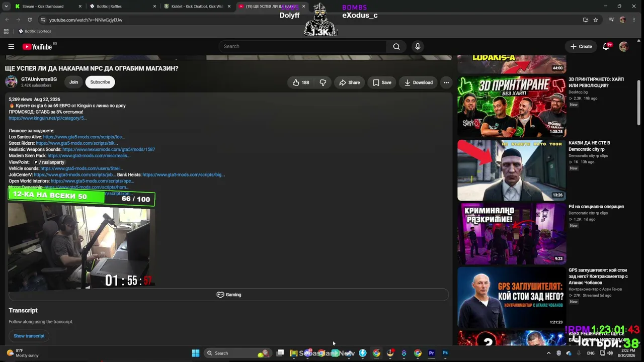
Task: Dislike the video
Action: [x=323, y=82]
